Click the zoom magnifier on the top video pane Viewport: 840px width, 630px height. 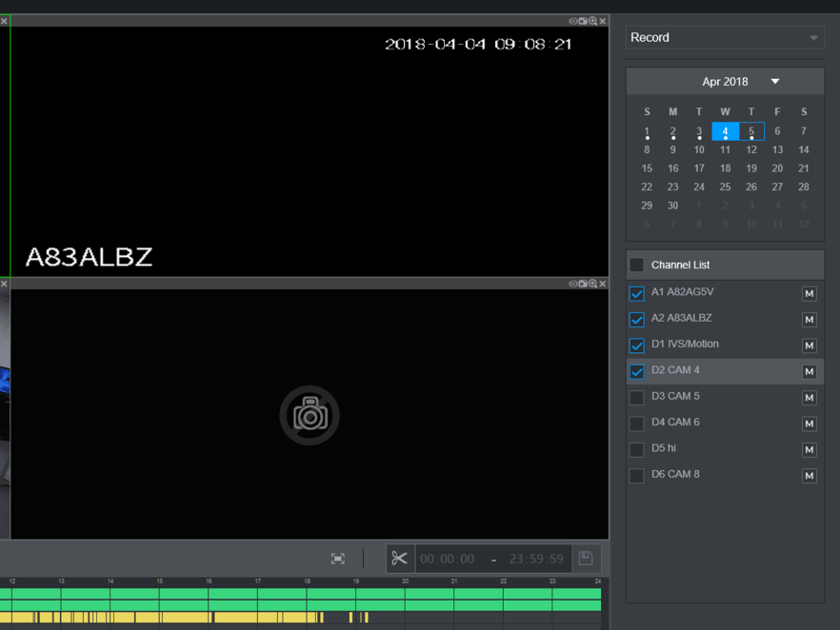[x=592, y=21]
